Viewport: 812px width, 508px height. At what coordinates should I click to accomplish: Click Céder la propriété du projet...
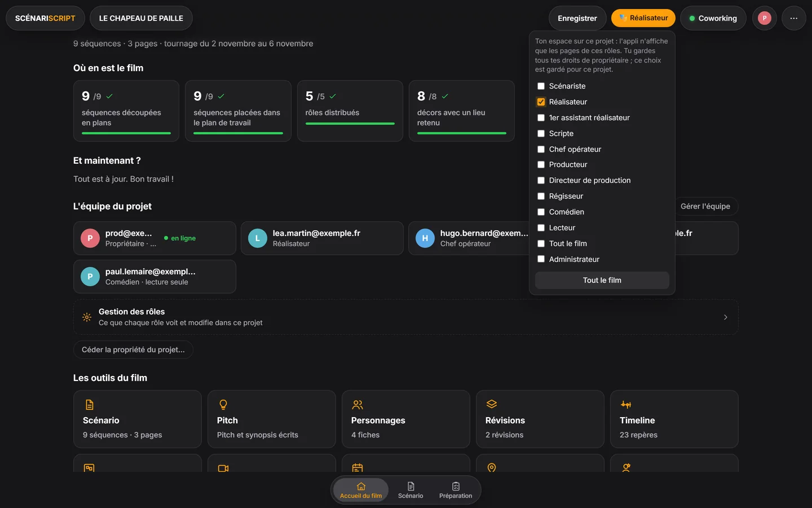tap(133, 350)
